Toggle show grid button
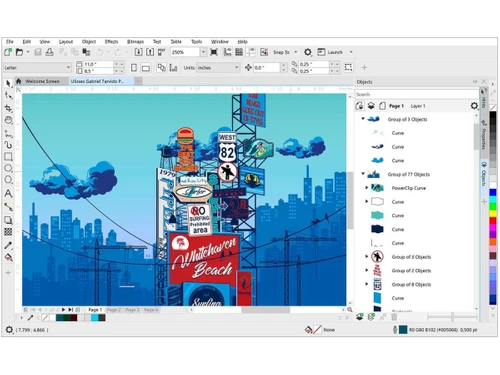 [x=239, y=52]
